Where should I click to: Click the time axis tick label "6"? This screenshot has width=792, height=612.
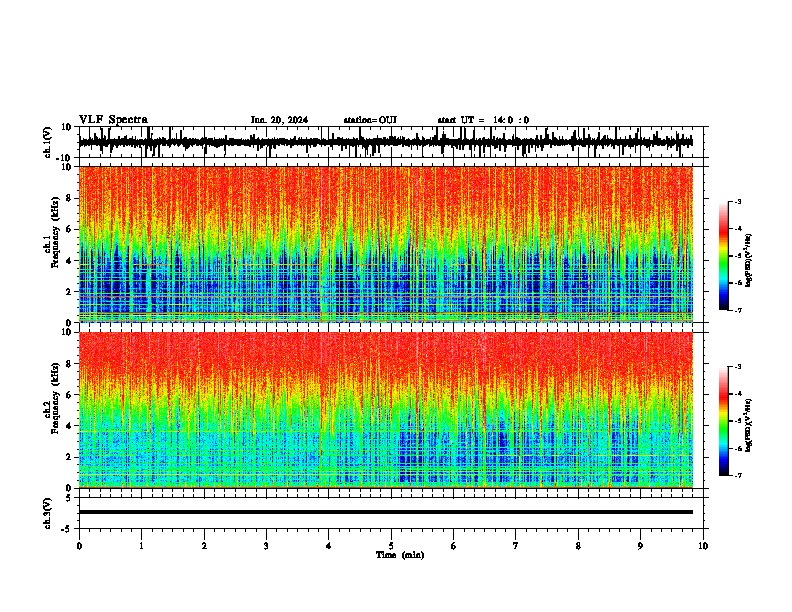click(x=453, y=546)
